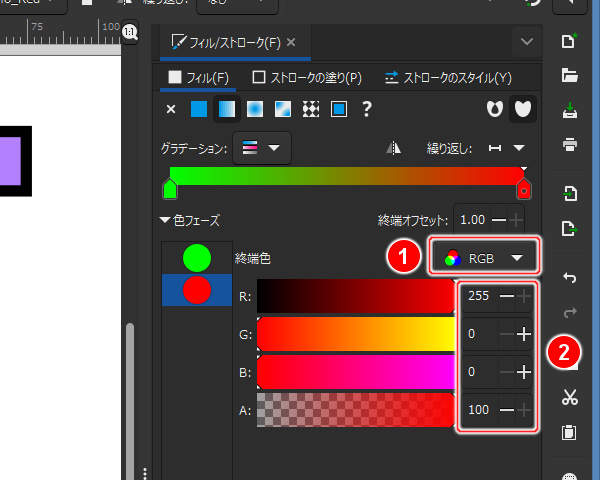Click the purple rectangle on the canvas
This screenshot has width=600, height=480.
point(10,161)
